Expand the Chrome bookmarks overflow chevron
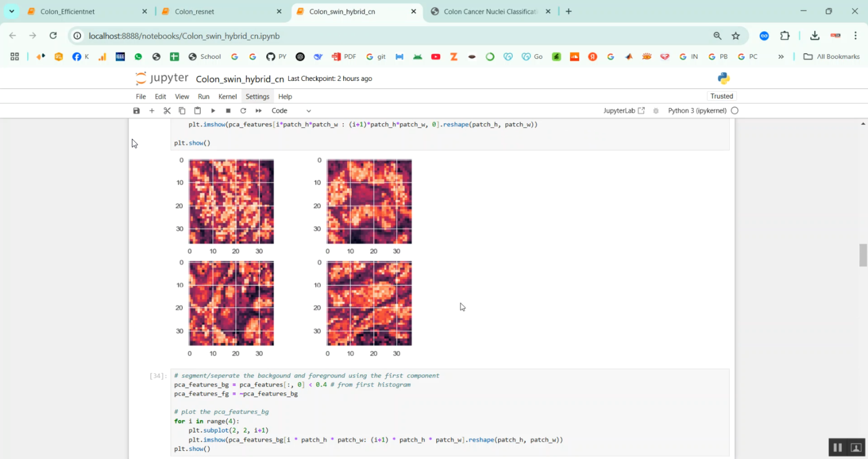The height and width of the screenshot is (459, 868). tap(781, 56)
